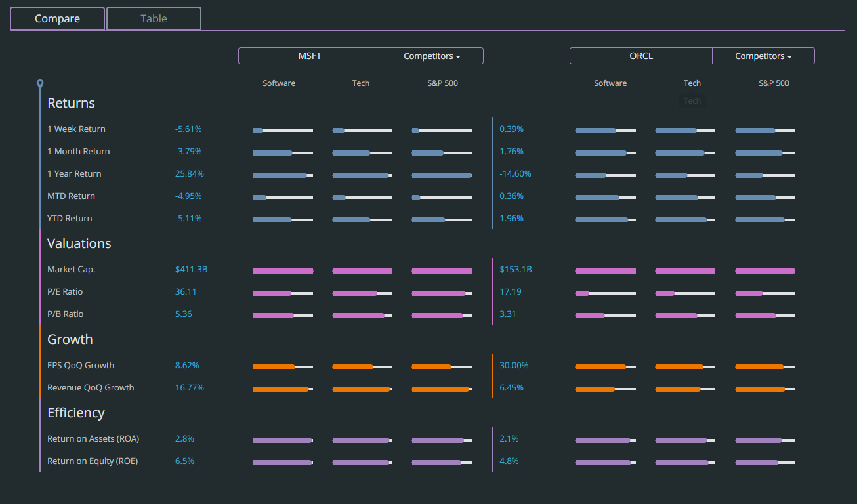Click the 1 Week Return row label
The height and width of the screenshot is (504, 857).
coord(76,129)
